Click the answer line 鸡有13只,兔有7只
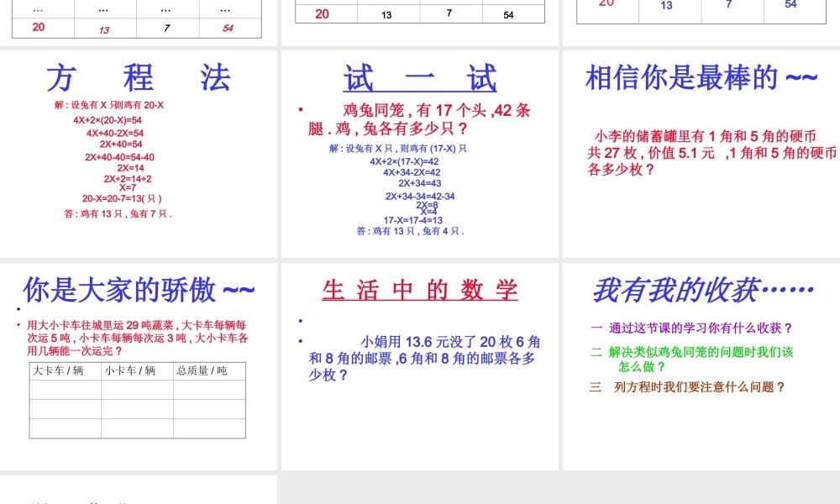The image size is (840, 504). (x=118, y=213)
